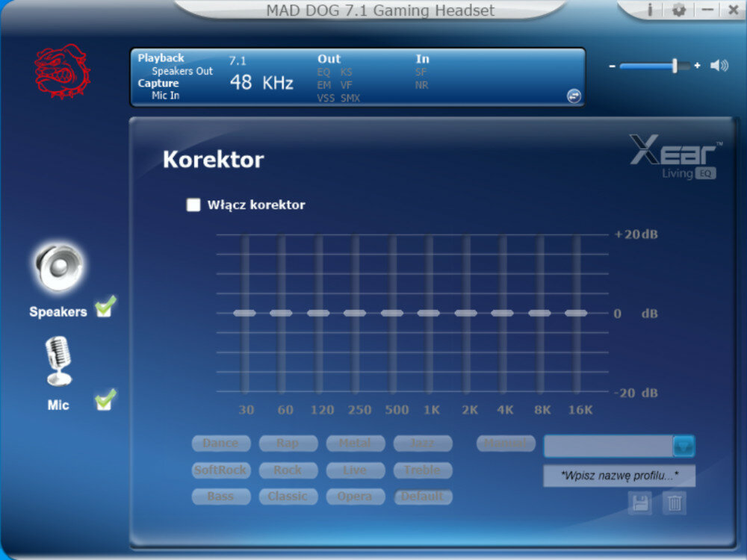
Task: Select the Opera preset
Action: click(x=356, y=497)
